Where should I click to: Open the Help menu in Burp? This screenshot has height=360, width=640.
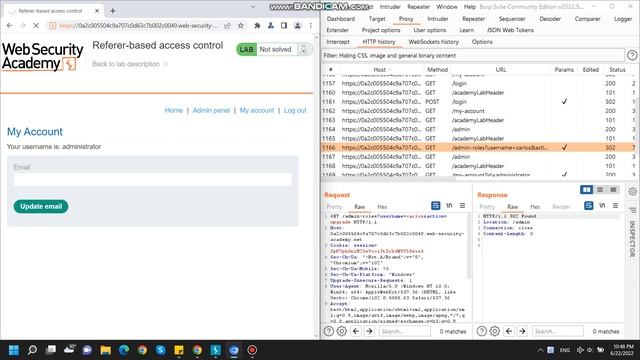click(470, 7)
